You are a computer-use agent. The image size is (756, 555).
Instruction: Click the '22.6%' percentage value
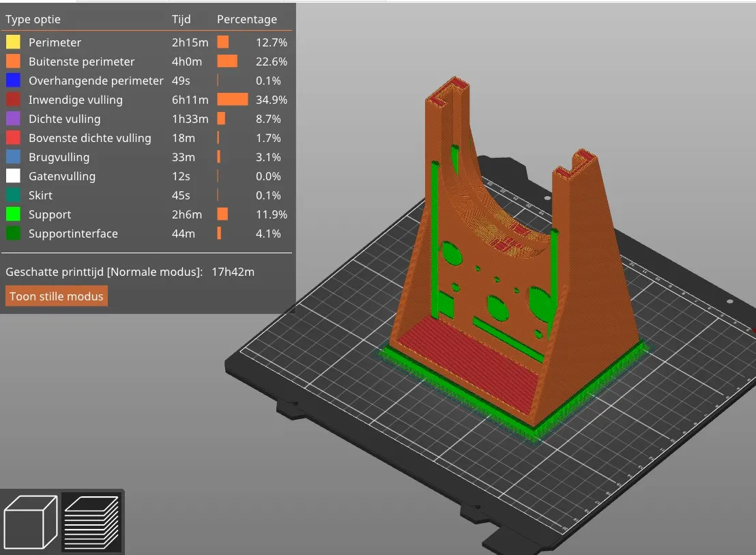coord(272,61)
